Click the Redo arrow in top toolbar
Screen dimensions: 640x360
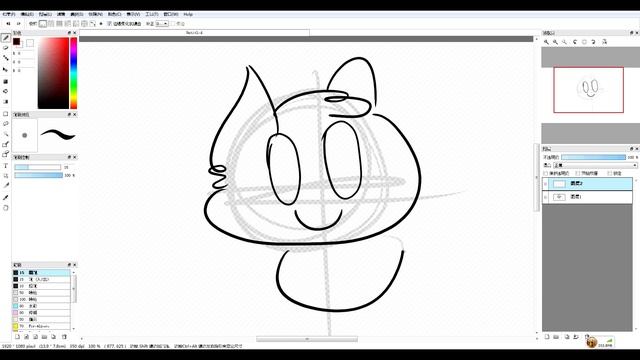18,24
